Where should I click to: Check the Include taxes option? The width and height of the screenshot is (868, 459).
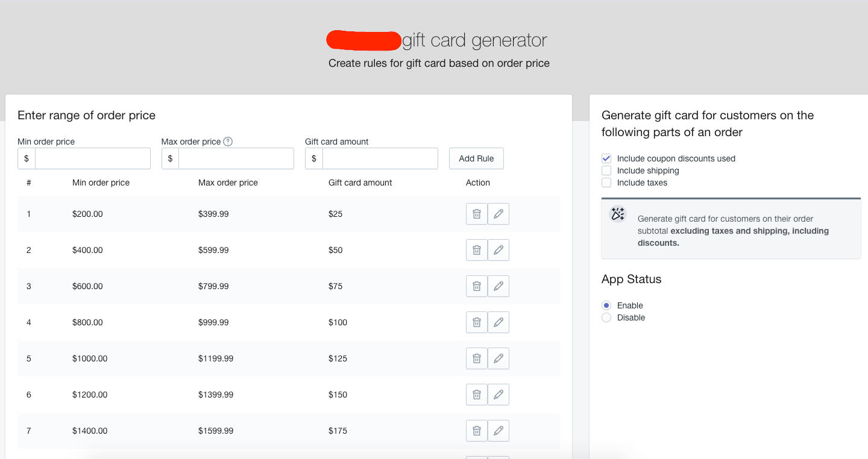606,183
